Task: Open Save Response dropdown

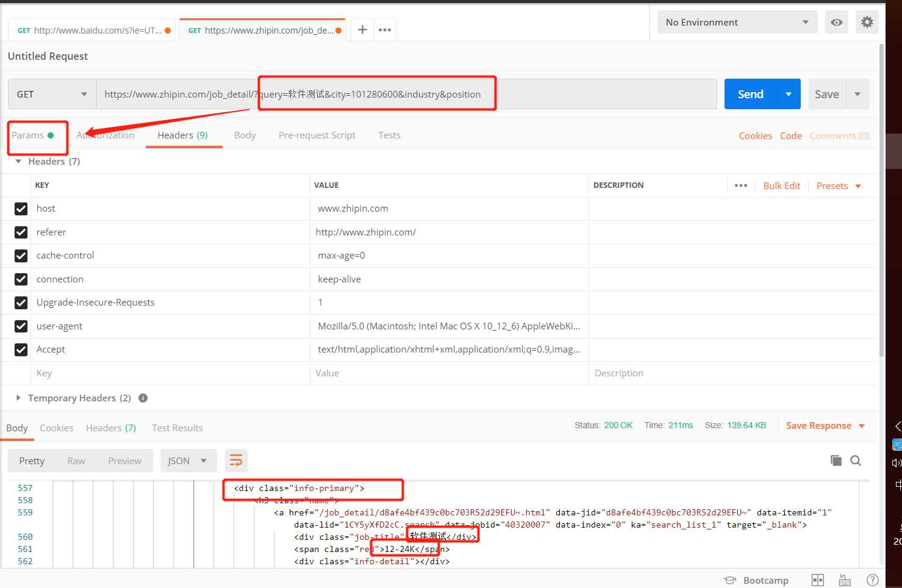Action: [825, 426]
